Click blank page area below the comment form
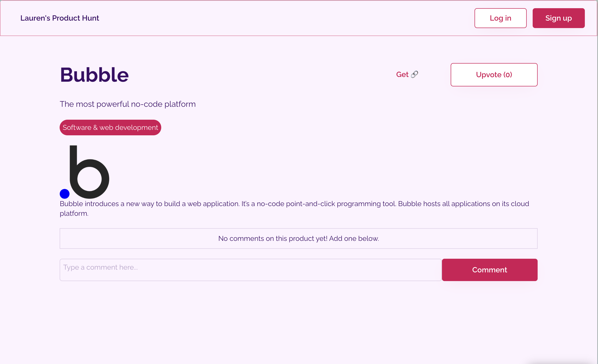This screenshot has height=364, width=598. [x=298, y=323]
